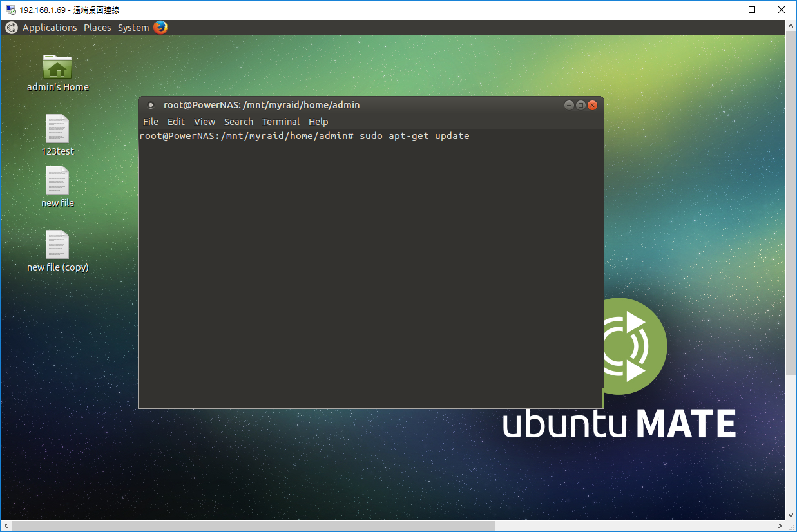Maximize the terminal window

pos(581,105)
